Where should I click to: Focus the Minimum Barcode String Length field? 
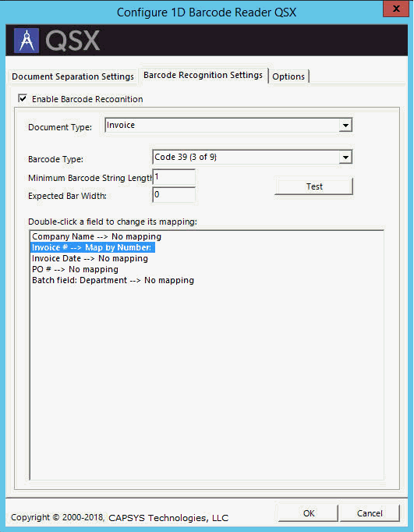coord(174,177)
